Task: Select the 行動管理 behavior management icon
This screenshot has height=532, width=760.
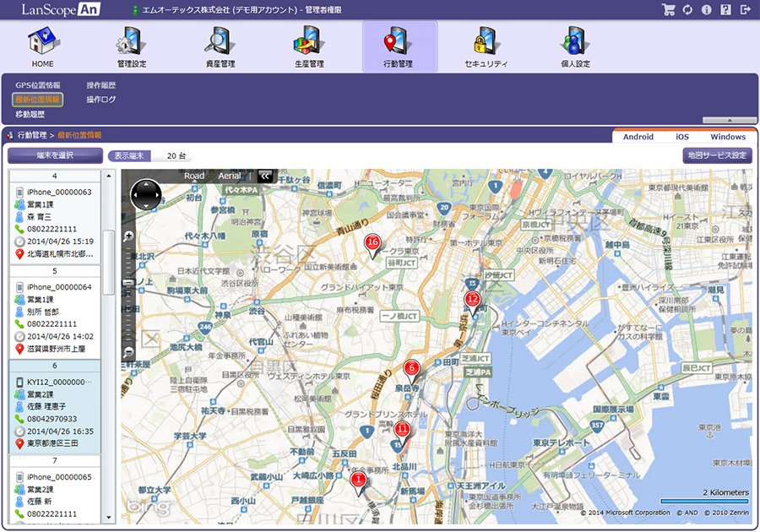Action: tap(399, 47)
